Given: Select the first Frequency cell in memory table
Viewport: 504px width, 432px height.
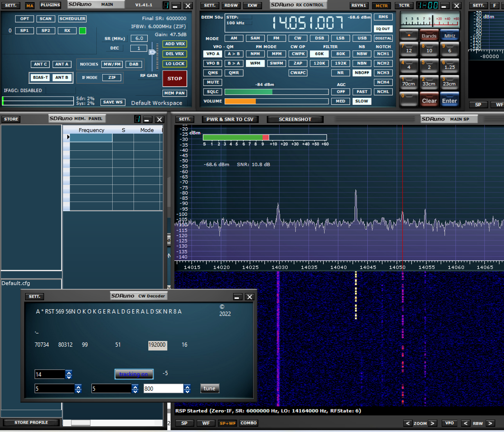Looking at the screenshot, I should click(91, 137).
